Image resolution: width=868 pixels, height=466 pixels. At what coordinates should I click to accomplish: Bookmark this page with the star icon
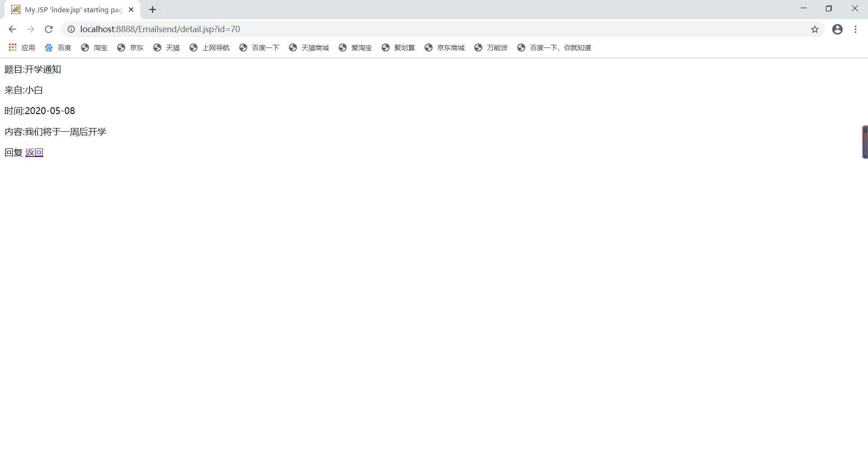pos(815,29)
